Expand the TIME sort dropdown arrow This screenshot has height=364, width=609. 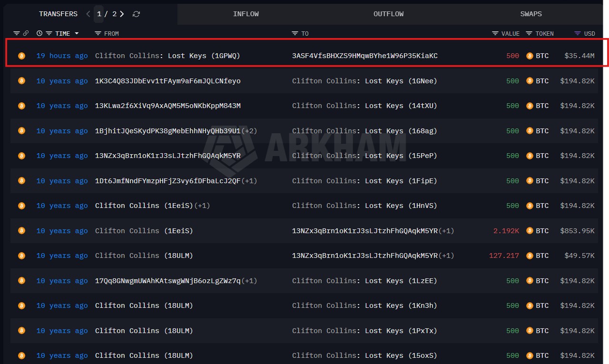point(77,33)
